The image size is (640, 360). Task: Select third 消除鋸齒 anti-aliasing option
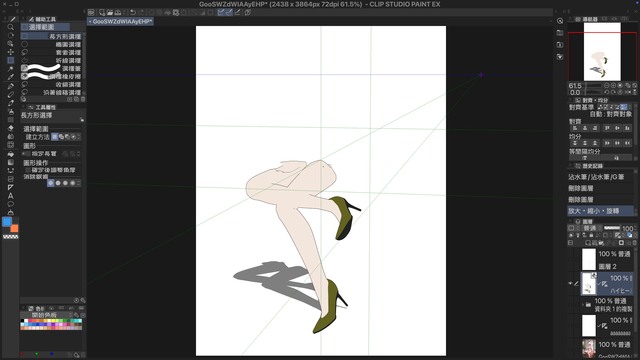[x=65, y=183]
